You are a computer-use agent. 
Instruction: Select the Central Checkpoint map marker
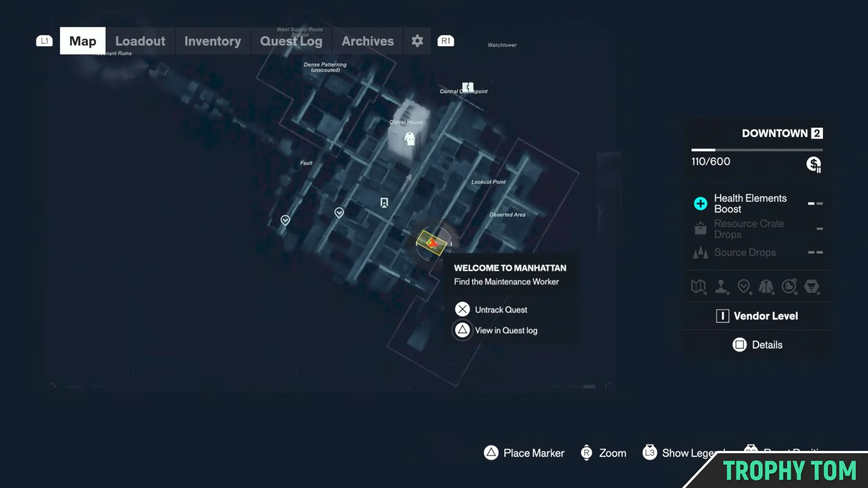[467, 87]
